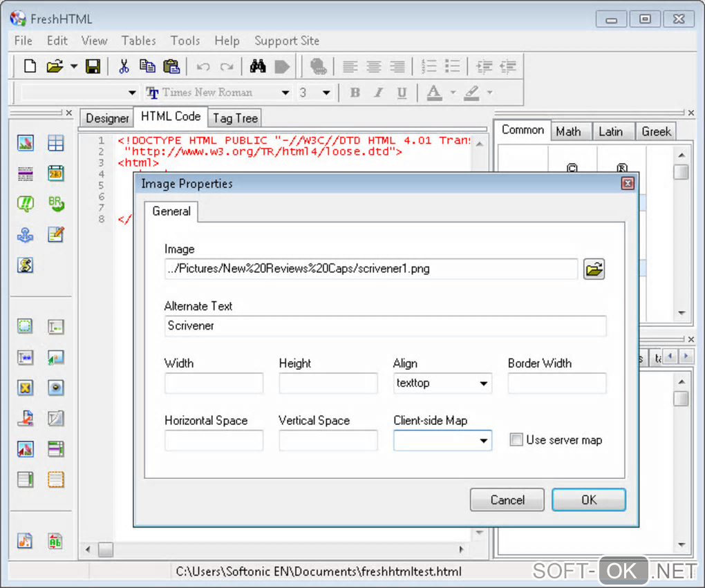
Task: Click the Copy icon in toolbar
Action: [x=147, y=66]
